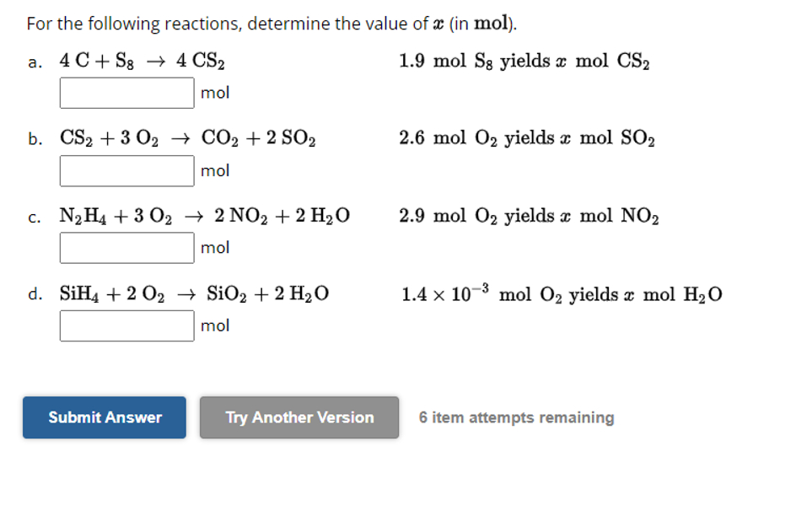Image resolution: width=812 pixels, height=516 pixels.
Task: Click the 6 item attempts remaining text
Action: click(x=516, y=417)
